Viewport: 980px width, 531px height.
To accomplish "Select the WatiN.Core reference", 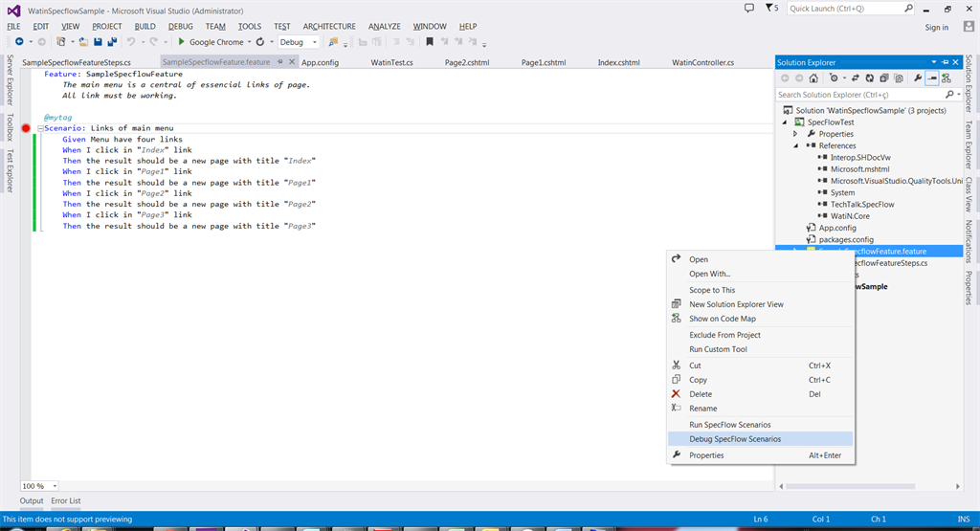I will click(x=850, y=216).
